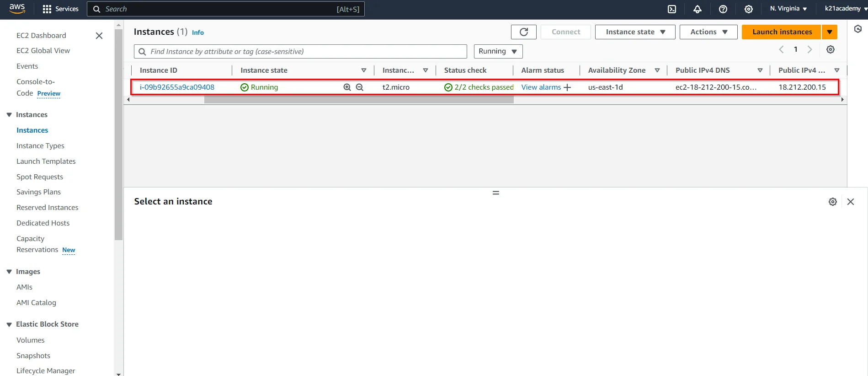Focus the Find Instance search field
Image resolution: width=868 pixels, height=376 pixels.
[x=304, y=51]
